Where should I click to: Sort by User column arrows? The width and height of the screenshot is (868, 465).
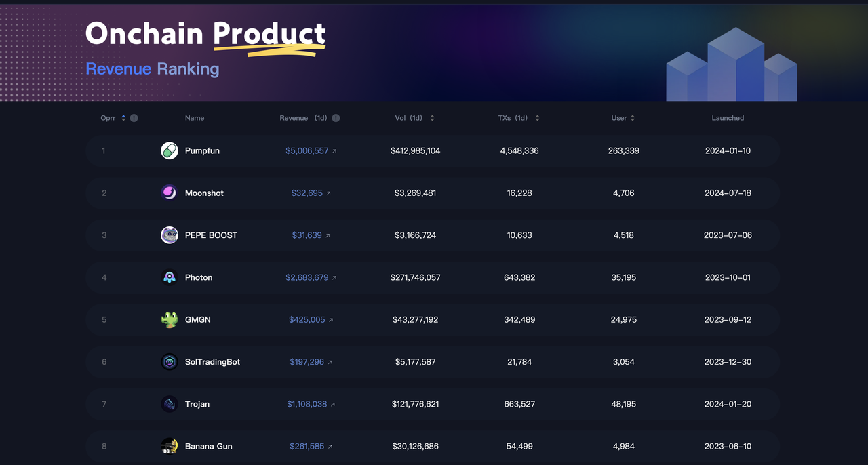tap(633, 118)
